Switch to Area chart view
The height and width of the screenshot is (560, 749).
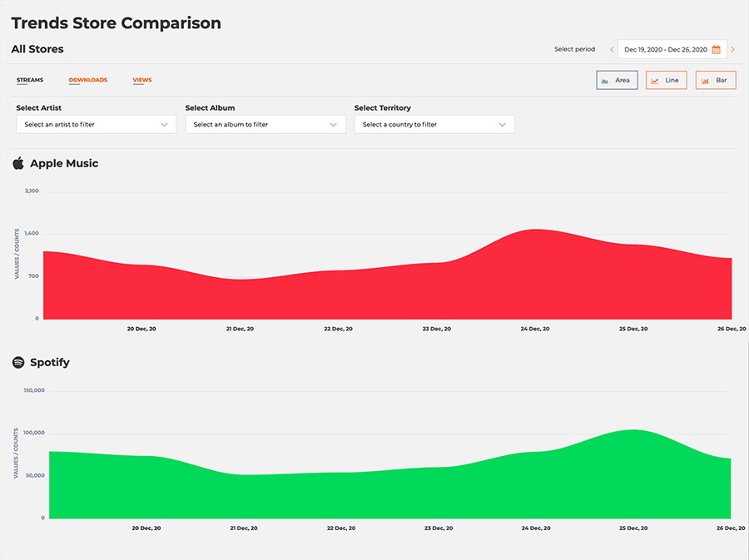click(617, 81)
